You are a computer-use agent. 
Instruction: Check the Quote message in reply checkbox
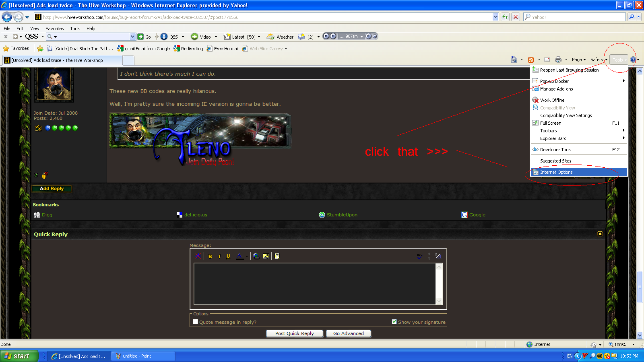[x=195, y=321]
